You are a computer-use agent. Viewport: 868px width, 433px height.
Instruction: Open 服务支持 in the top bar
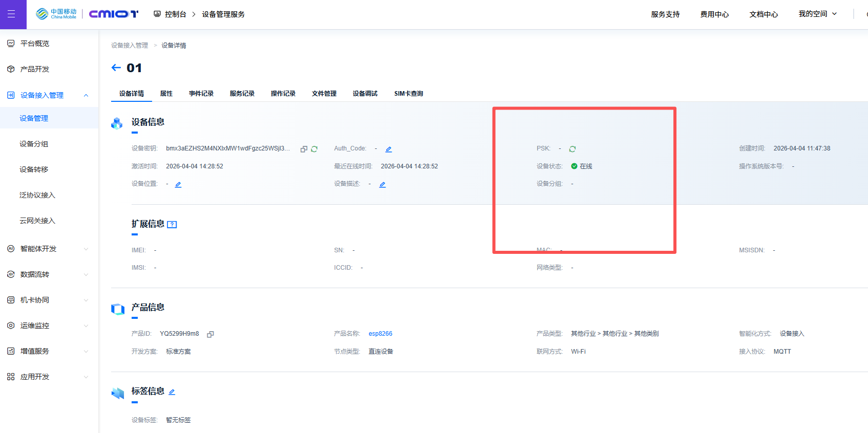665,14
